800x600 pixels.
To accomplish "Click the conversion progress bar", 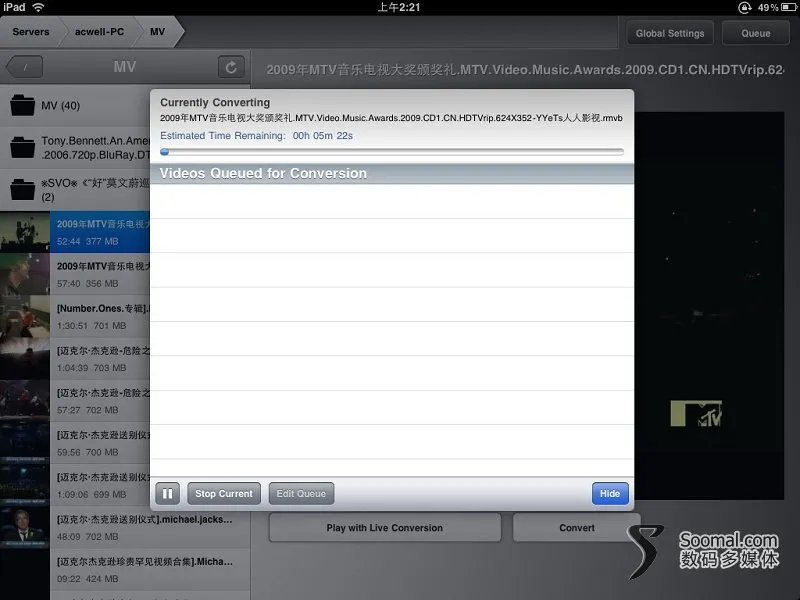I will click(x=392, y=152).
